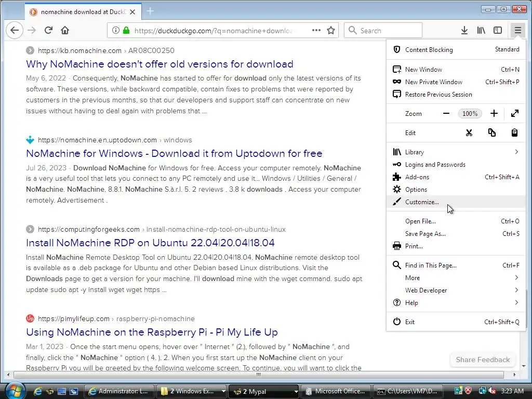Screen dimensions: 532x399
Task: Launch Internet Explorer from quick launch
Action: point(37,391)
